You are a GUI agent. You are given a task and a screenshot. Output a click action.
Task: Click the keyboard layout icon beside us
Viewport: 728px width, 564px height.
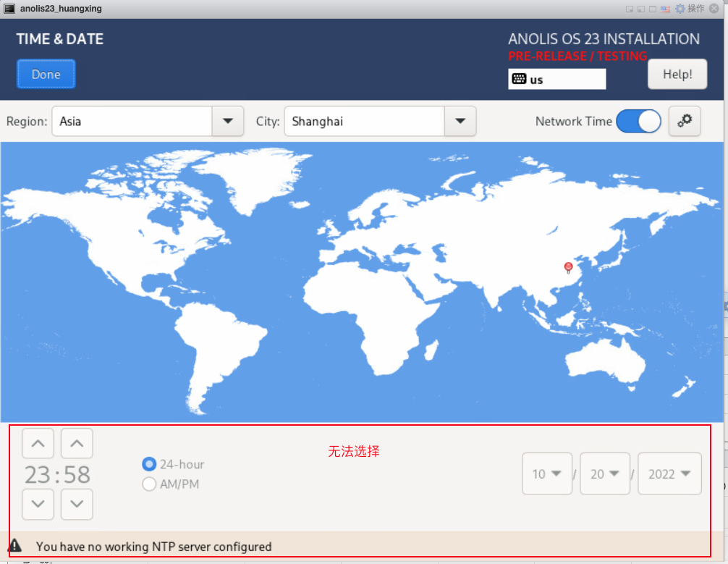pyautogui.click(x=519, y=80)
